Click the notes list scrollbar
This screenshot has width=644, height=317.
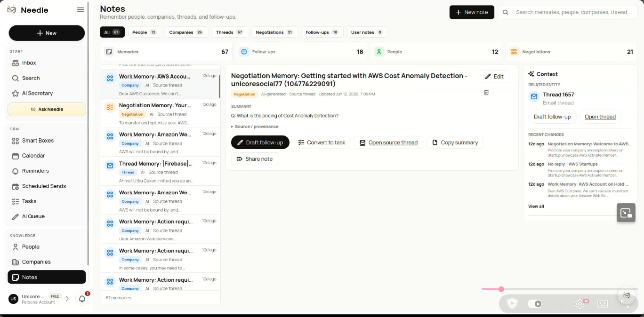click(219, 86)
